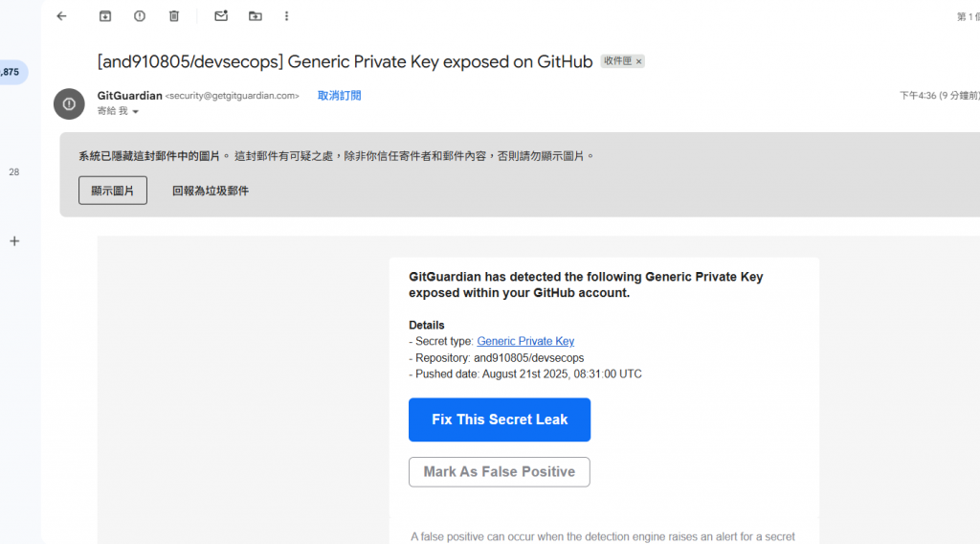The width and height of the screenshot is (980, 544).
Task: Report this email as spam icon
Action: tap(140, 16)
